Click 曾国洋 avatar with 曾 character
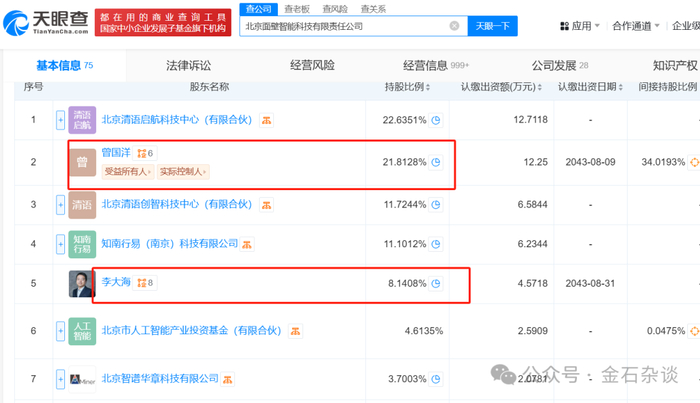Viewport: 700px width, 403px height. click(82, 162)
